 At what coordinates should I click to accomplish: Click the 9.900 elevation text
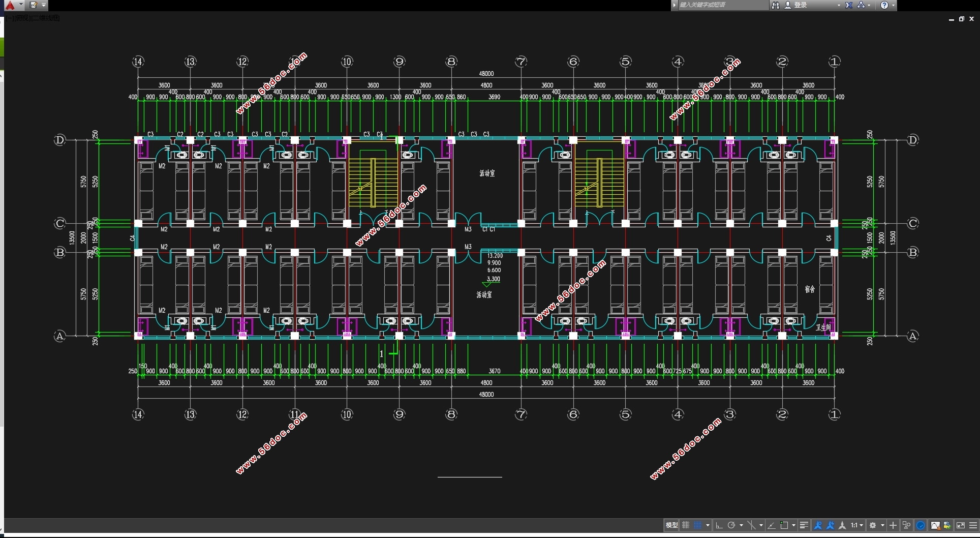(494, 263)
